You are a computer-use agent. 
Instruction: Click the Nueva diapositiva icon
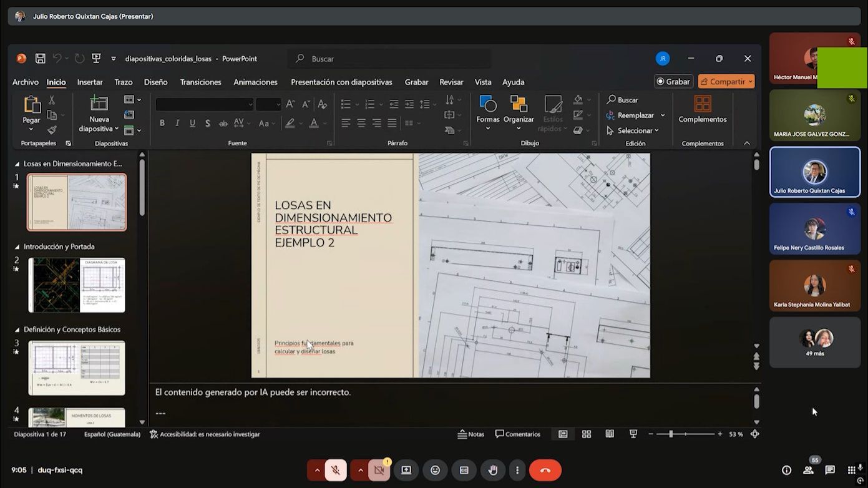pyautogui.click(x=99, y=104)
